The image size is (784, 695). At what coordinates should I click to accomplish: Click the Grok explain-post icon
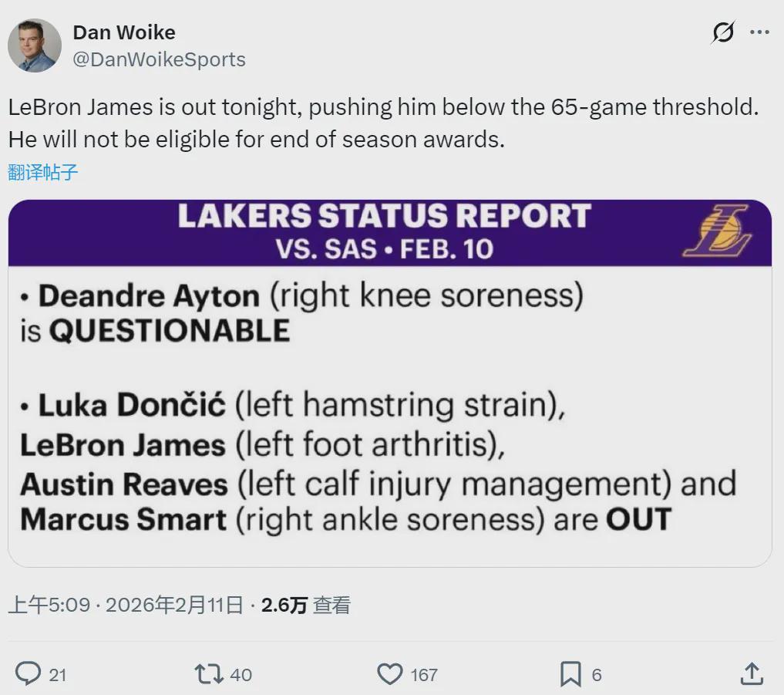click(x=723, y=32)
